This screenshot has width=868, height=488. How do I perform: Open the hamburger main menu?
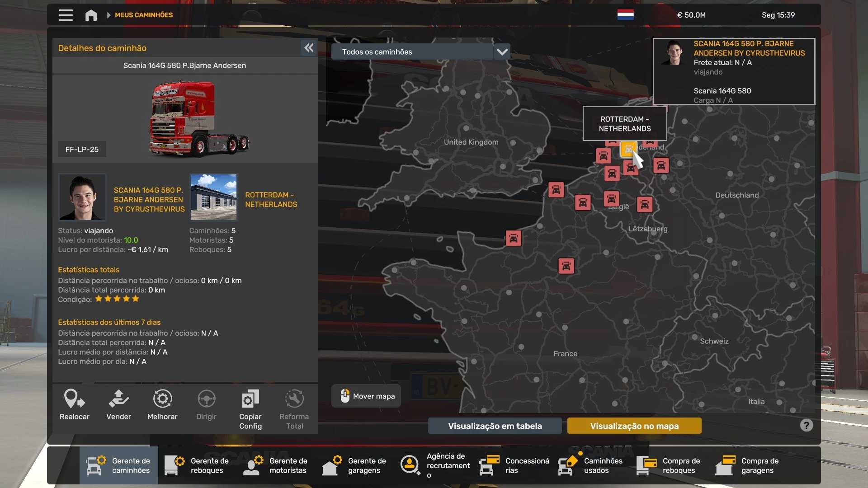pos(66,15)
